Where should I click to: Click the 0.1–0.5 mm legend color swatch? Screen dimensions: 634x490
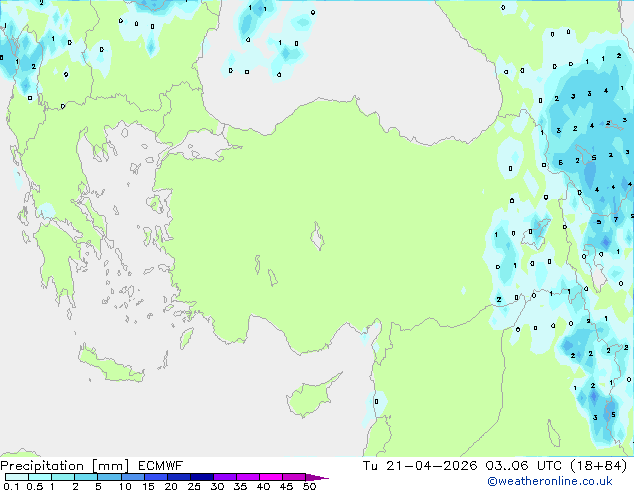point(17,477)
